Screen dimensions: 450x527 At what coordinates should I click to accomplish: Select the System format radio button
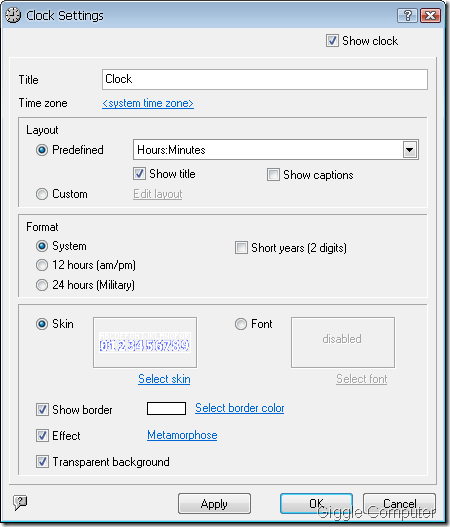[x=42, y=246]
